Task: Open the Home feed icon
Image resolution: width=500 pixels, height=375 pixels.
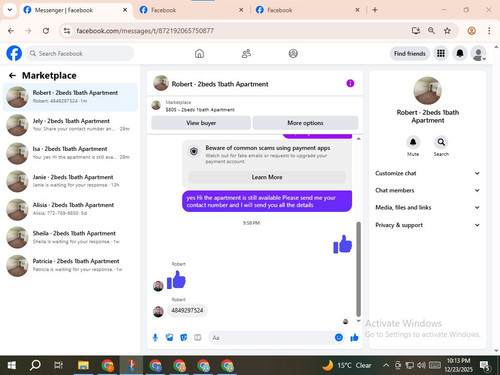Action: [199, 53]
